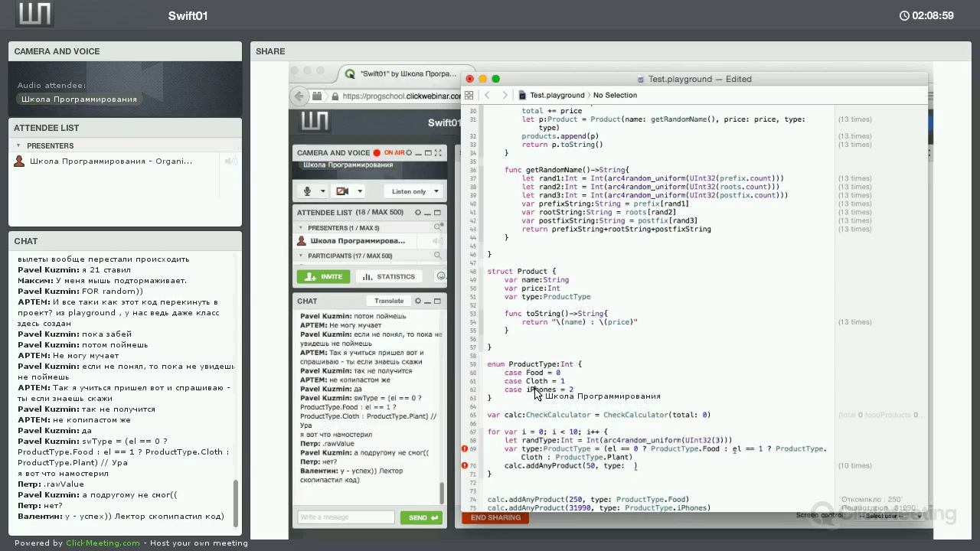Click the outer CAMERA AND VOICE header

125,51
